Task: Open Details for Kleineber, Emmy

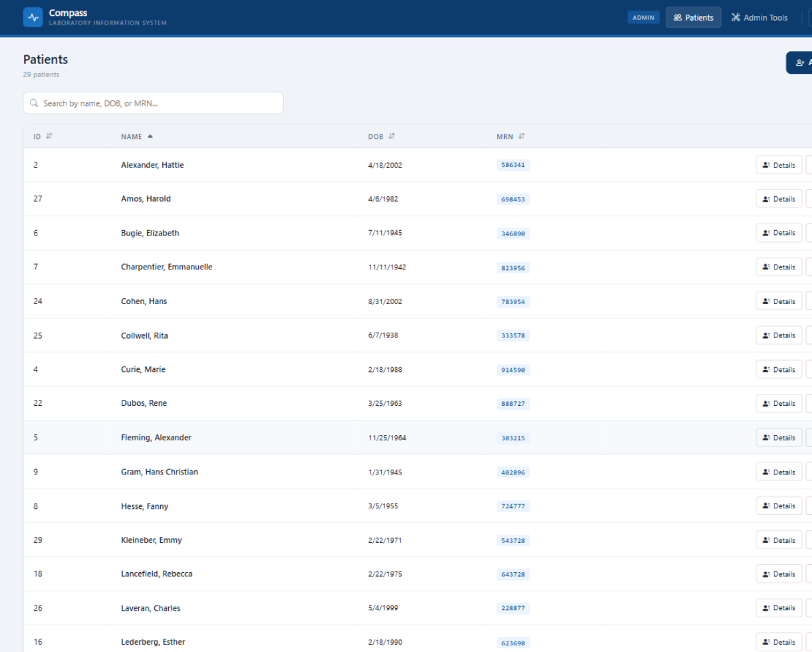Action: point(779,540)
